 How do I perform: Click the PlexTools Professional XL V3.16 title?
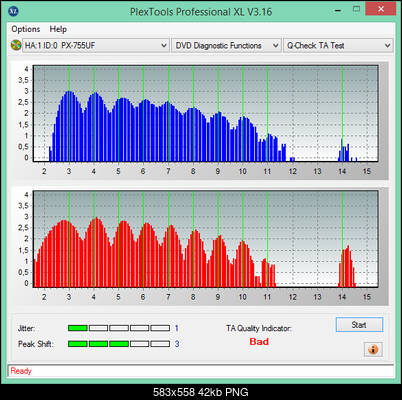coord(201,12)
